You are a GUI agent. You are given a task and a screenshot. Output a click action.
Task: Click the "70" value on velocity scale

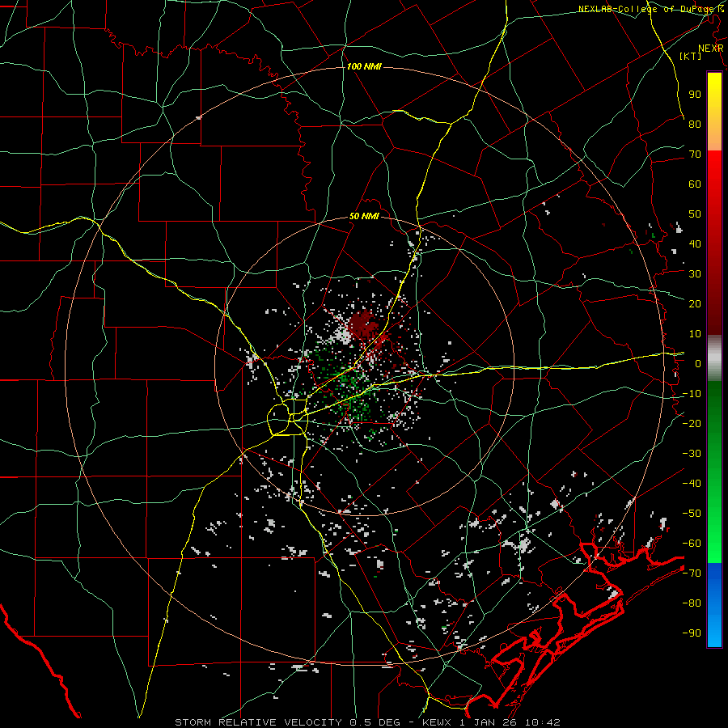tap(695, 154)
